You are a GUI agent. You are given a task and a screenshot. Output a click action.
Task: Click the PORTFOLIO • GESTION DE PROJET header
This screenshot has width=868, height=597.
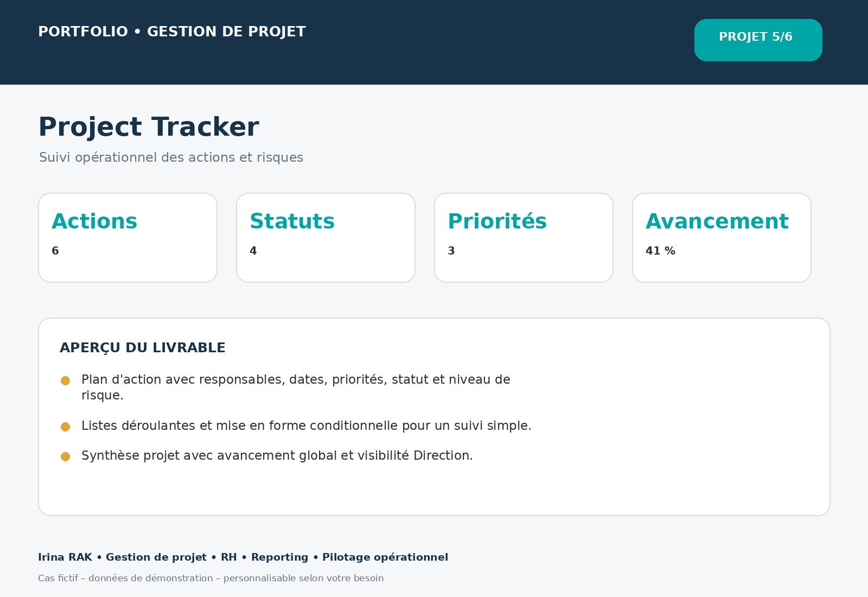(x=172, y=31)
